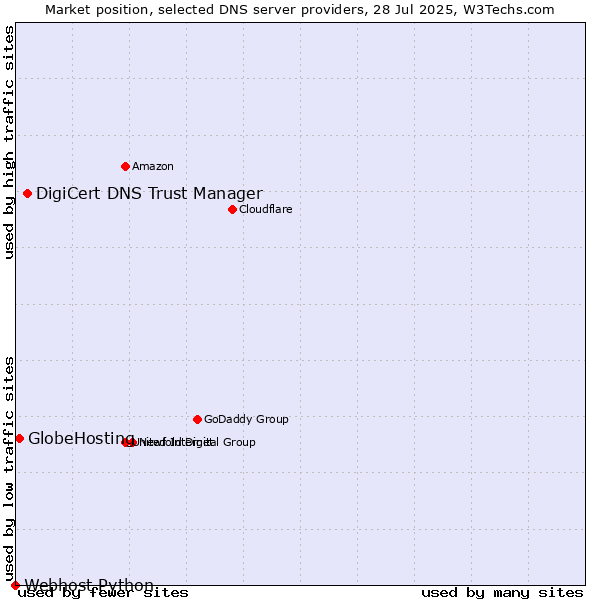The width and height of the screenshot is (600, 600).
Task: Click the 'used by many sites' axis label
Action: tap(502, 593)
